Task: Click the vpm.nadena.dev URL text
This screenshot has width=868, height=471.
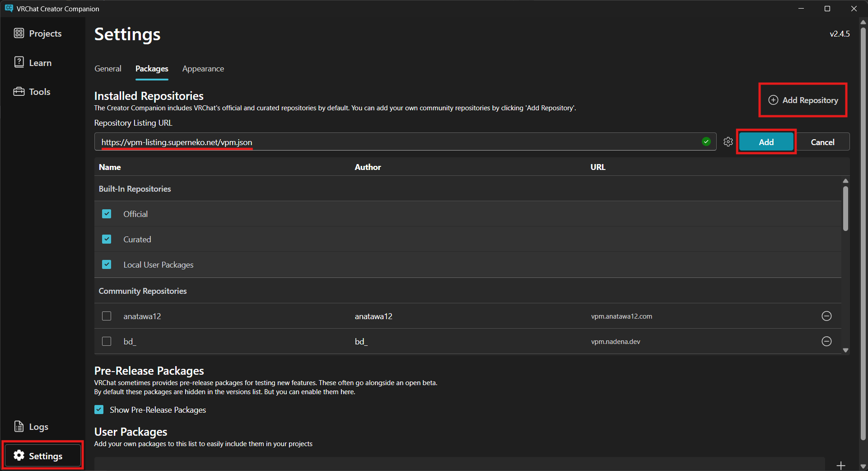Action: coord(616,342)
